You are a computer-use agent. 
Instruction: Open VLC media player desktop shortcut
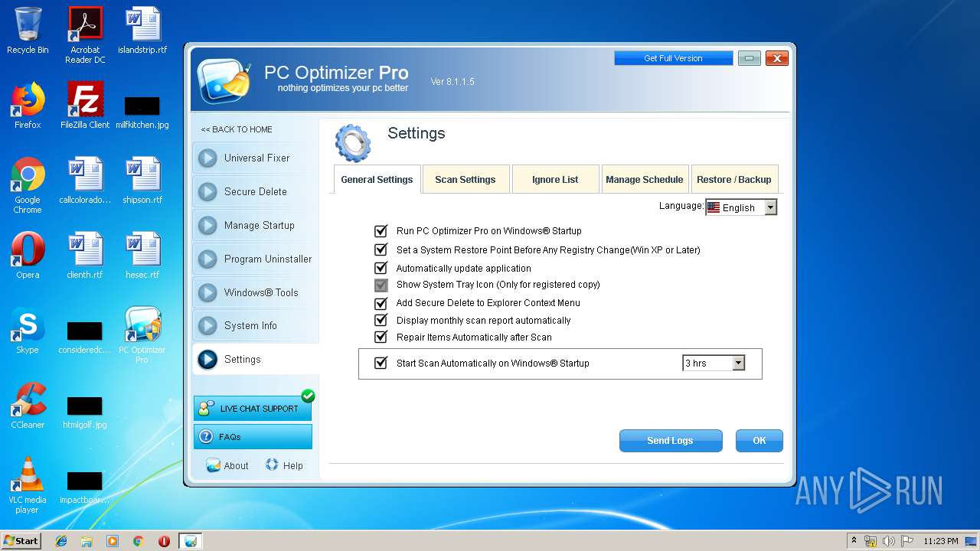coord(28,485)
